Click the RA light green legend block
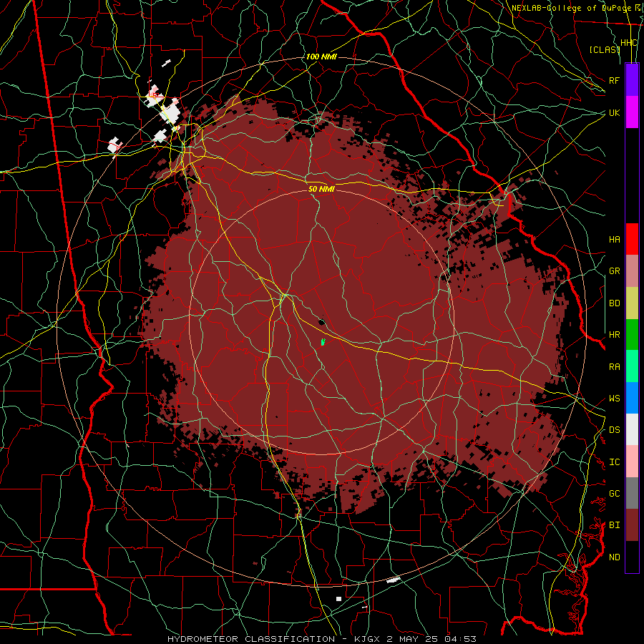 click(632, 366)
